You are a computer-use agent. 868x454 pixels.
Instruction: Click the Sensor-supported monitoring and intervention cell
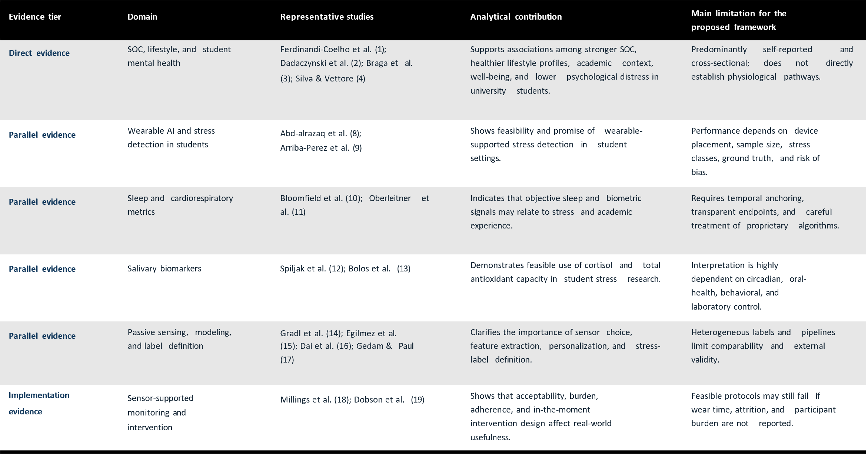pos(160,413)
